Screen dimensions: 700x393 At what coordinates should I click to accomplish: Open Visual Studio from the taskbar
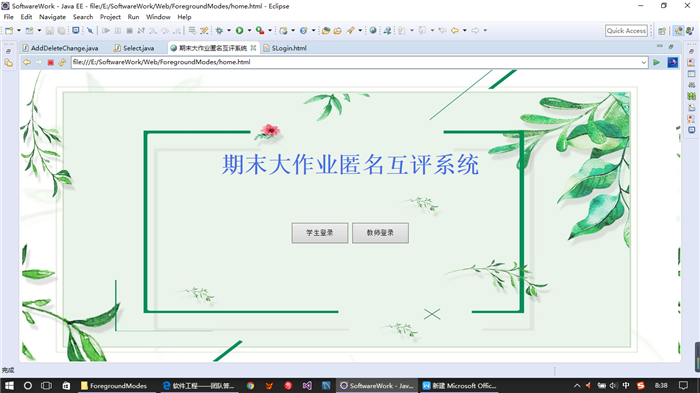[307, 385]
